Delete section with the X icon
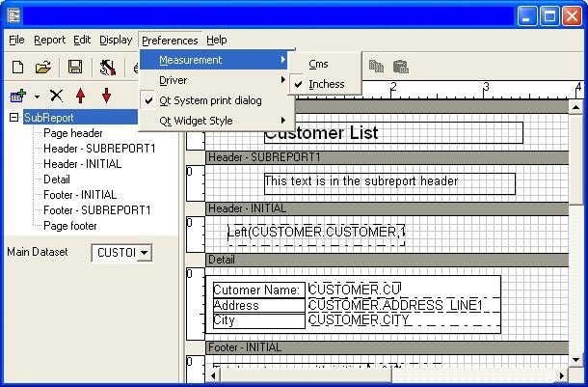 56,96
